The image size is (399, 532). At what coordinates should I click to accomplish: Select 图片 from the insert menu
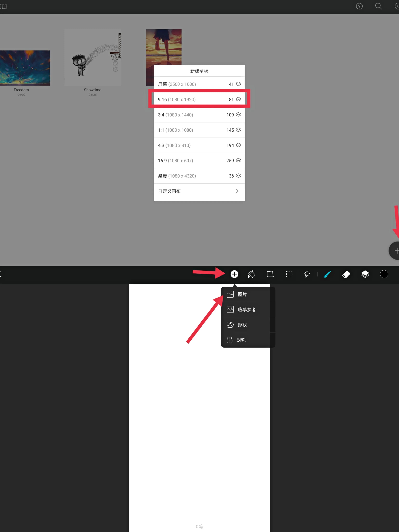[242, 294]
